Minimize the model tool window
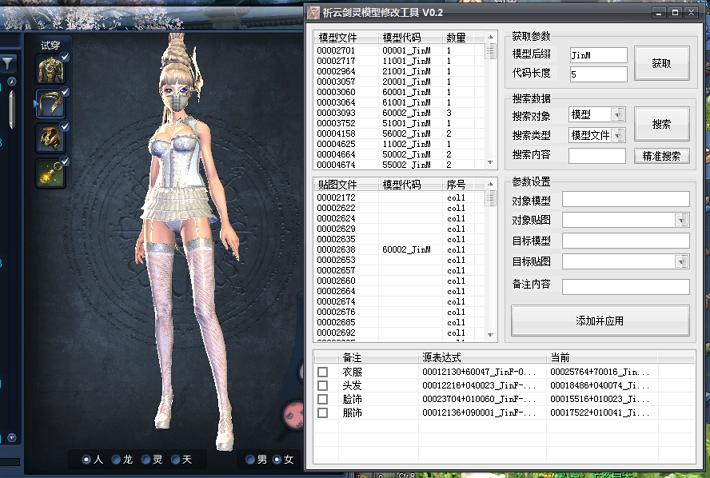 (x=659, y=13)
